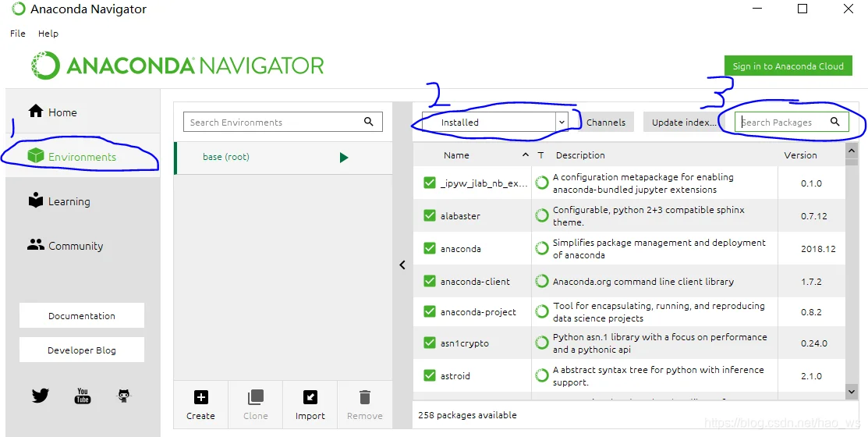This screenshot has width=868, height=437.
Task: Click the Anaconda icon in the title bar
Action: pyautogui.click(x=18, y=9)
